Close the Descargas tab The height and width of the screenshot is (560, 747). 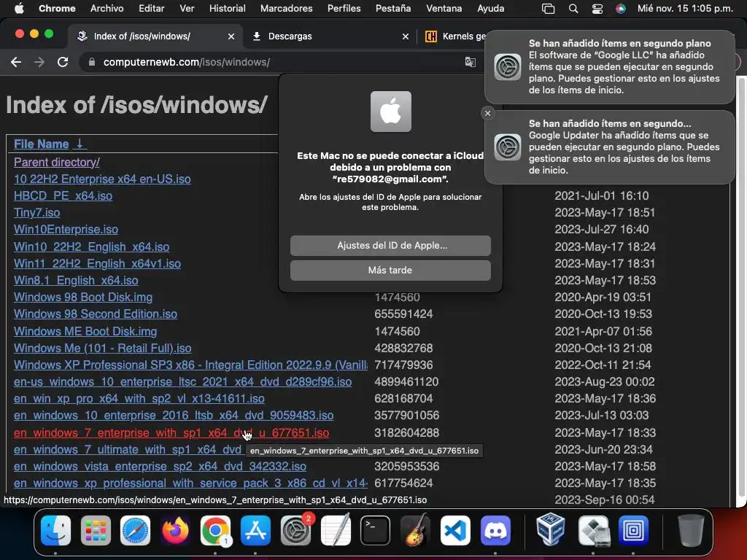(406, 36)
